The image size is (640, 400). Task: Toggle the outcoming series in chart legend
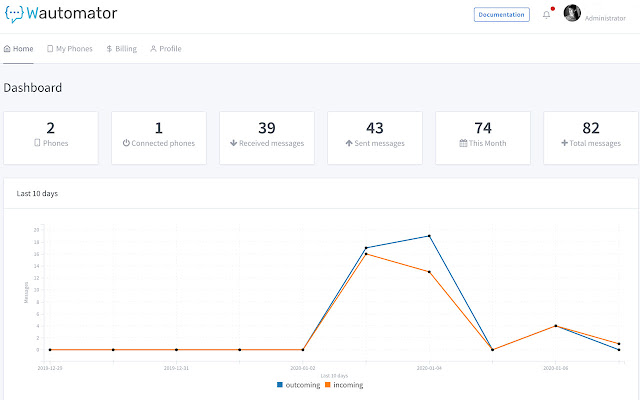(302, 385)
